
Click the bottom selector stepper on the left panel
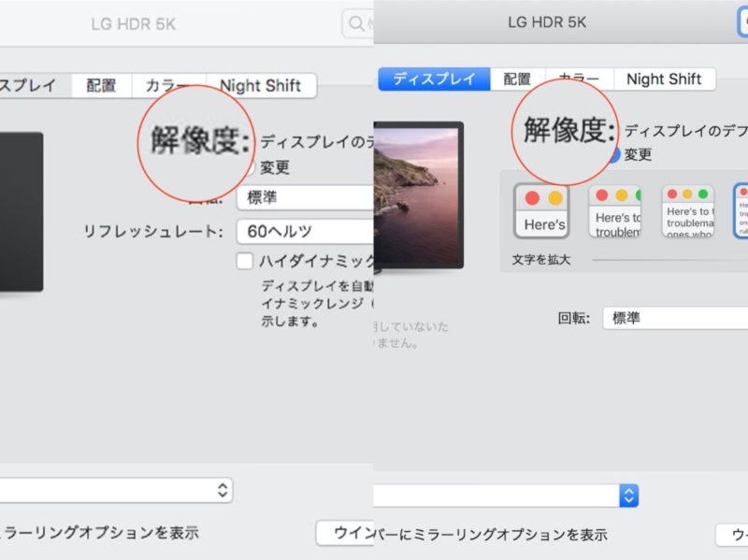pos(224,489)
